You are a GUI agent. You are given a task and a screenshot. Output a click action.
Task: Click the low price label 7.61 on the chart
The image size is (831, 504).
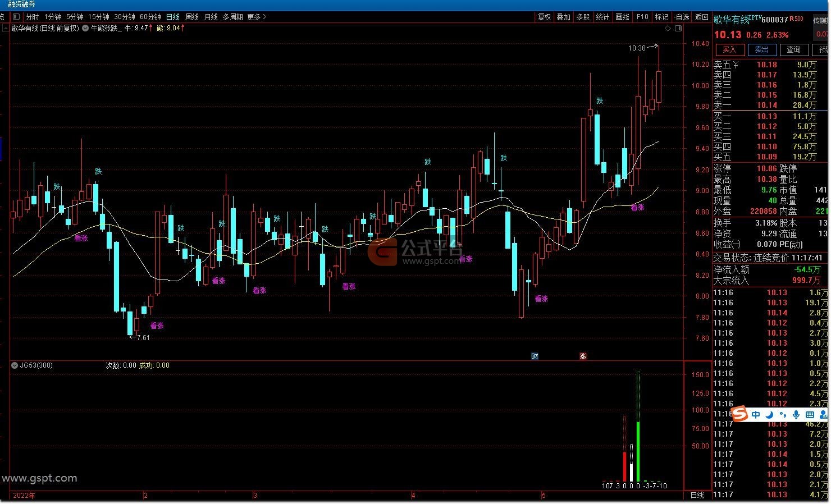[x=143, y=338]
